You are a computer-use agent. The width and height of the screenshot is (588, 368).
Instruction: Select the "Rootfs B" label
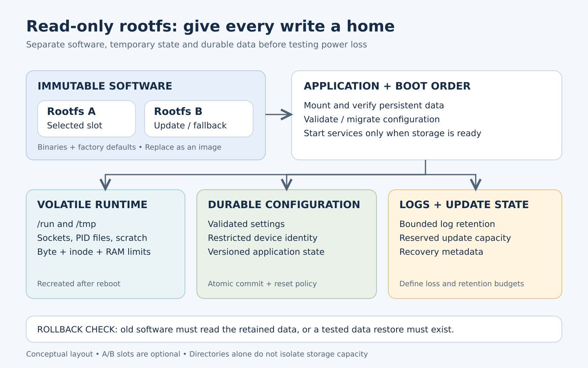coord(178,111)
